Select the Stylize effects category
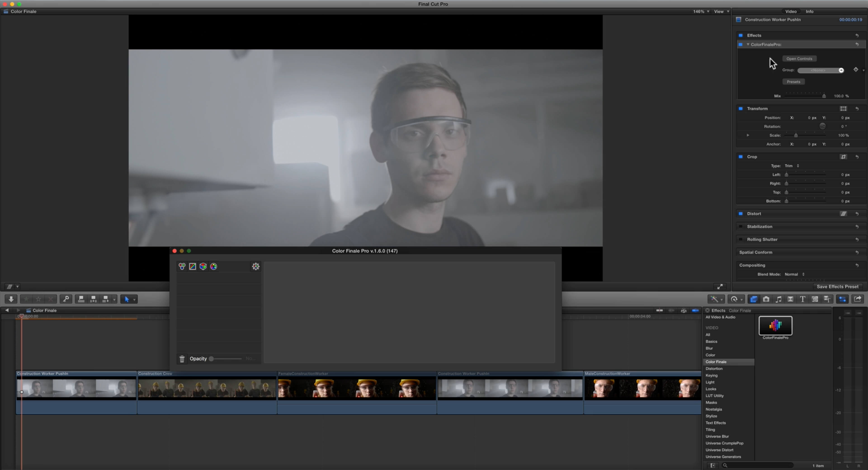The height and width of the screenshot is (470, 868). [x=711, y=416]
